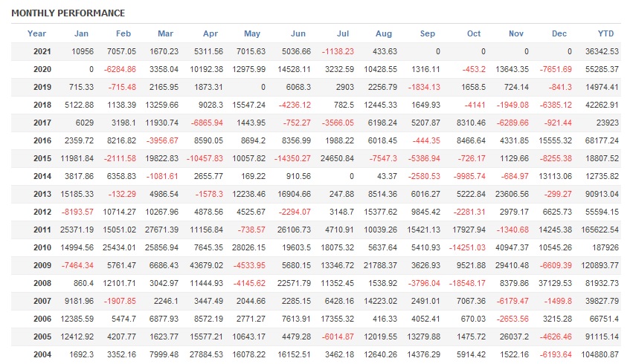Viewport: 630px width, 364px height.
Task: Click the 2020 February loss -6284.86
Action: click(x=120, y=69)
